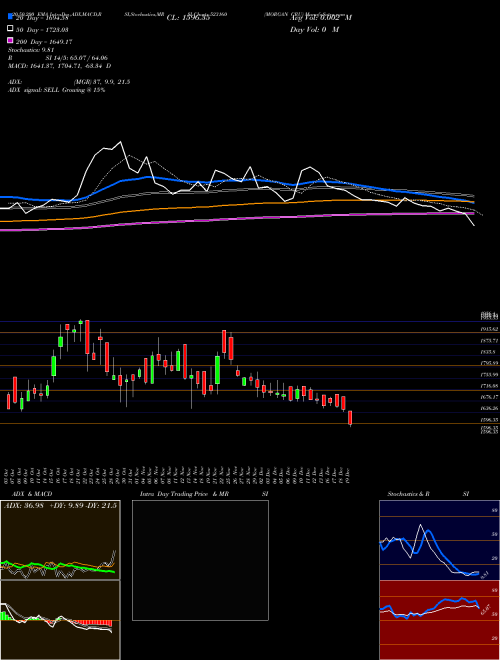Click the magenta 200 Day legend swatch
Screen dimensions: 500x660
[x=10, y=40]
